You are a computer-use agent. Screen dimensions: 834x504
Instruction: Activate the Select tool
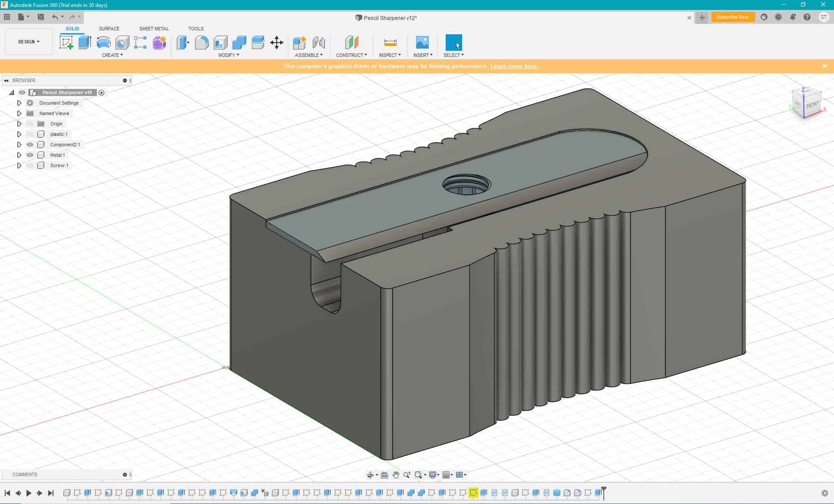453,43
